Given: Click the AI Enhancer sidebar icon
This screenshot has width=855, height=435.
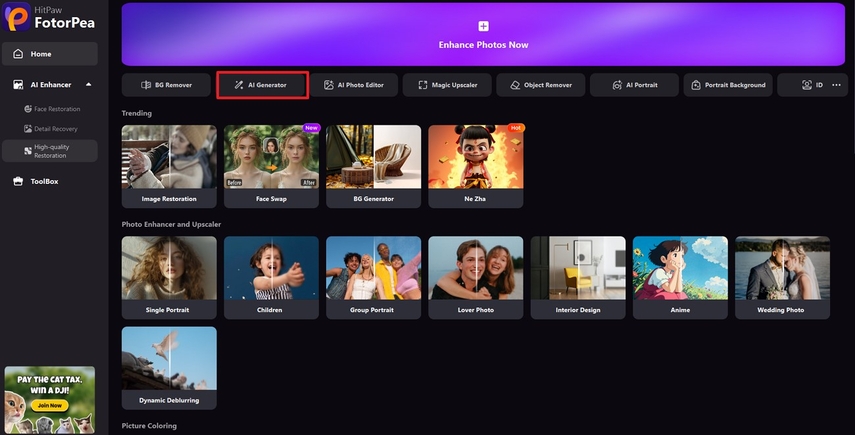Looking at the screenshot, I should pos(18,85).
